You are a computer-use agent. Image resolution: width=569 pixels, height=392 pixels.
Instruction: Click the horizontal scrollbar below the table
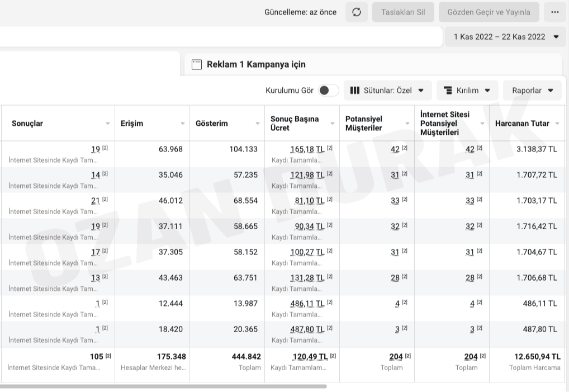162,386
